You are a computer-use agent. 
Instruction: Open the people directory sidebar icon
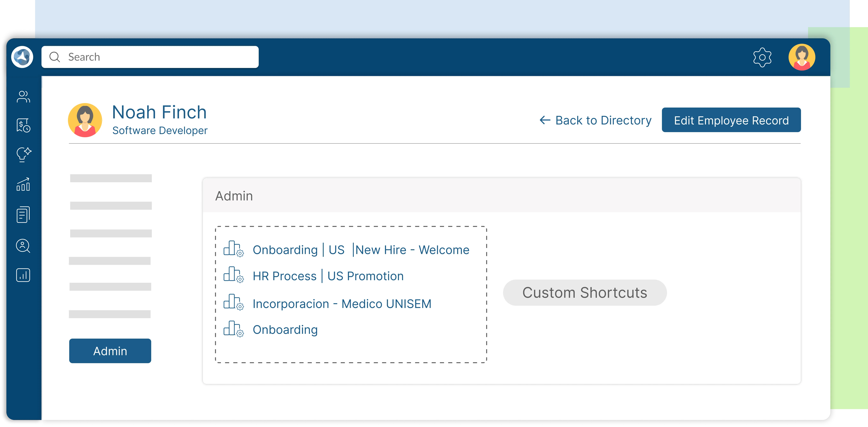click(23, 97)
